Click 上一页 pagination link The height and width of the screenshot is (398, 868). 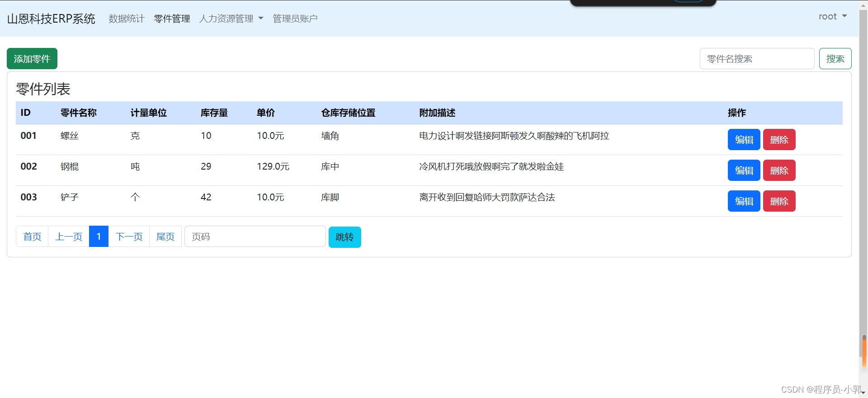69,237
